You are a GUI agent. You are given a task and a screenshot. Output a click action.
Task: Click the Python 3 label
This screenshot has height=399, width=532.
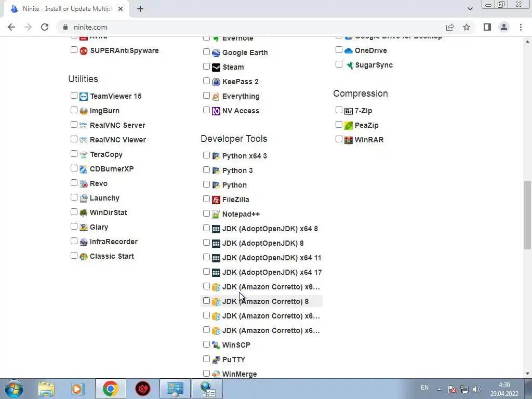237,170
